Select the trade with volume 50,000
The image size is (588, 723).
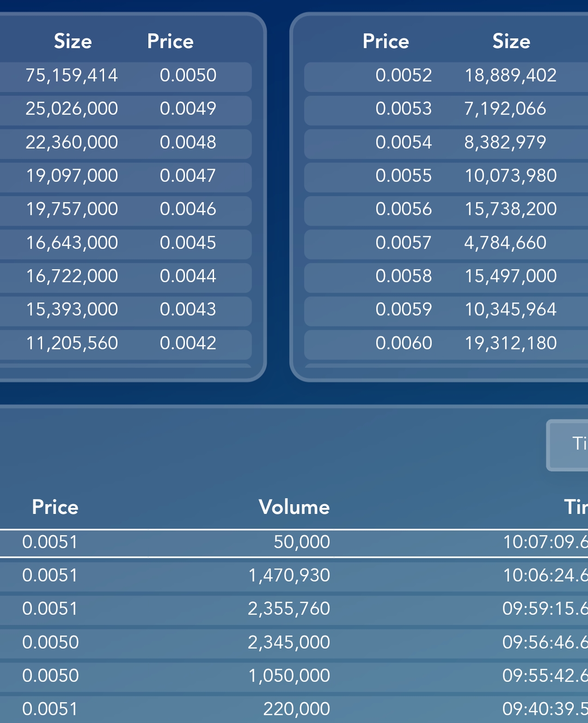[294, 542]
